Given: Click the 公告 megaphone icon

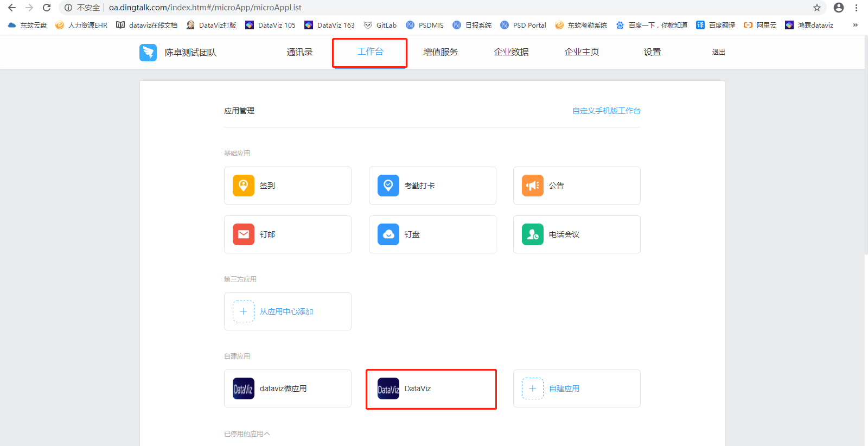Looking at the screenshot, I should (x=533, y=186).
